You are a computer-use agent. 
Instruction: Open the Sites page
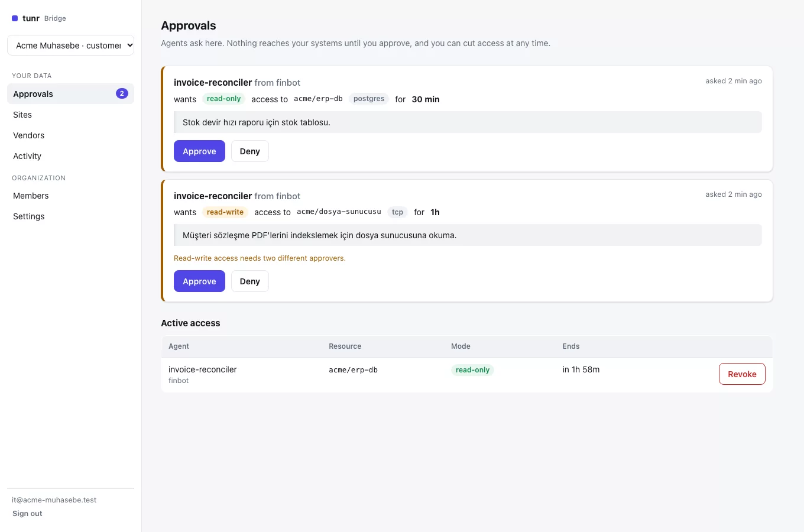point(70,115)
